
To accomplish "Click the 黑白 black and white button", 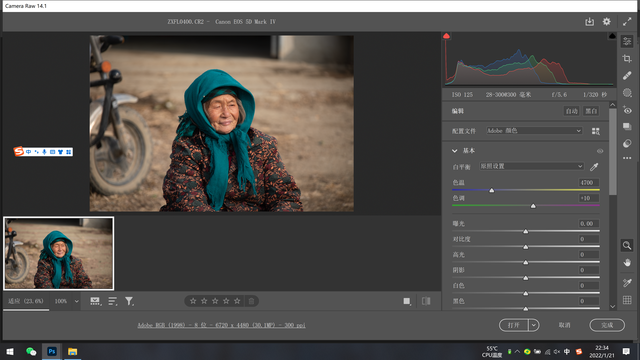I will click(x=591, y=111).
